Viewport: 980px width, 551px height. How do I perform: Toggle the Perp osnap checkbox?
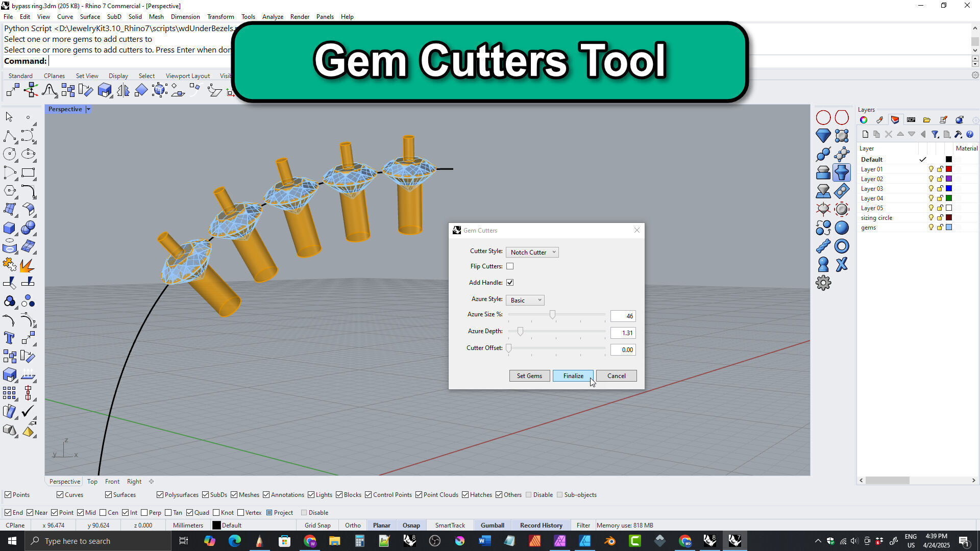point(144,513)
